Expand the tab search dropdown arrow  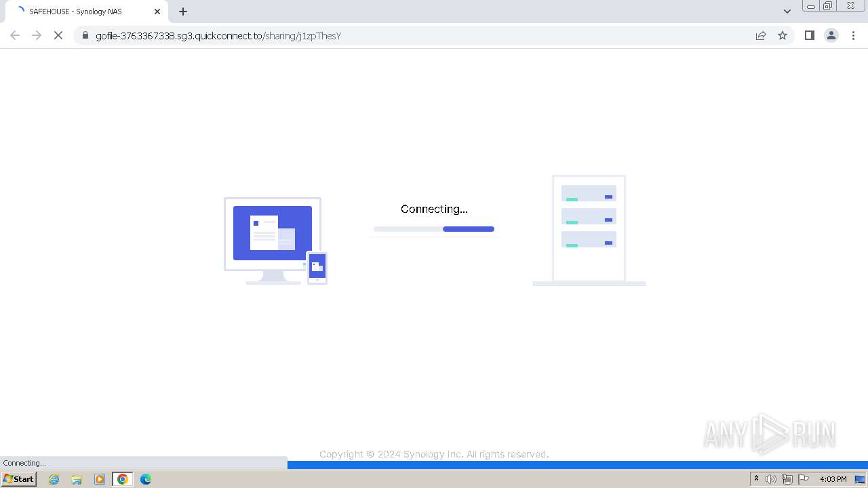coord(787,12)
